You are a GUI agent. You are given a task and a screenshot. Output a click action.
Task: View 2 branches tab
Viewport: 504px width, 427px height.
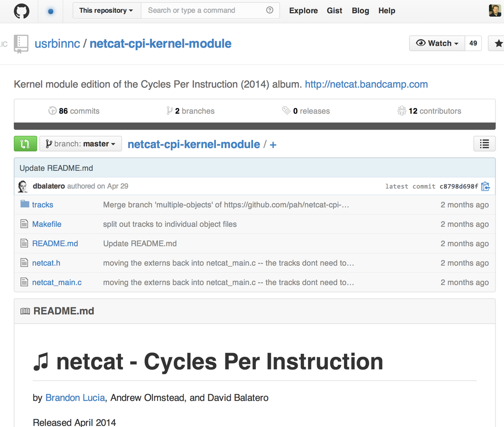tap(190, 111)
